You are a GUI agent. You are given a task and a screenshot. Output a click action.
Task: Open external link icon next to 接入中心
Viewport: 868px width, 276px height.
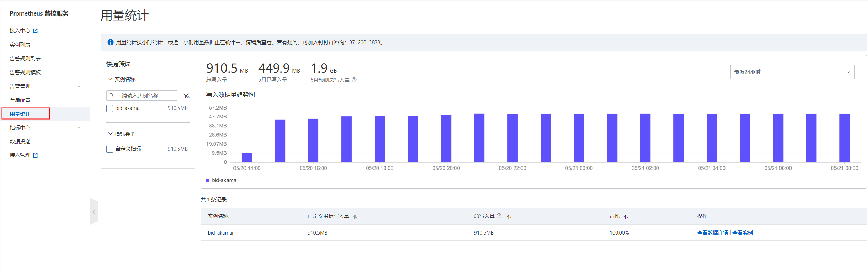35,31
